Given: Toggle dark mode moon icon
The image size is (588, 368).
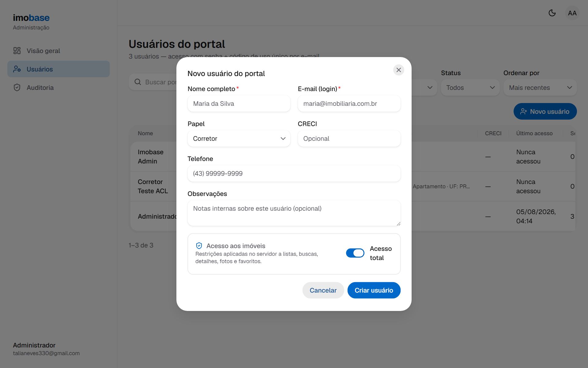Looking at the screenshot, I should coord(552,13).
